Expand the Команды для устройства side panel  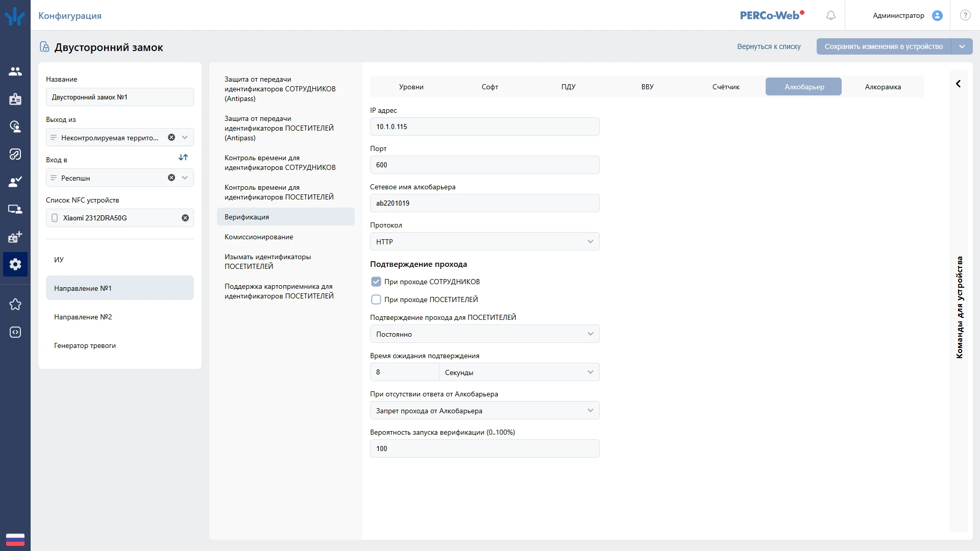[x=958, y=84]
